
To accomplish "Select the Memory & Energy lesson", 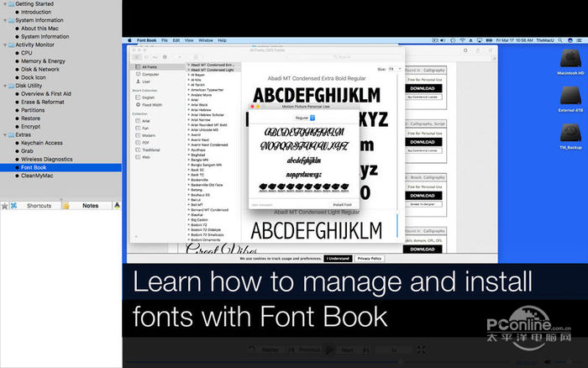I will 43,61.
